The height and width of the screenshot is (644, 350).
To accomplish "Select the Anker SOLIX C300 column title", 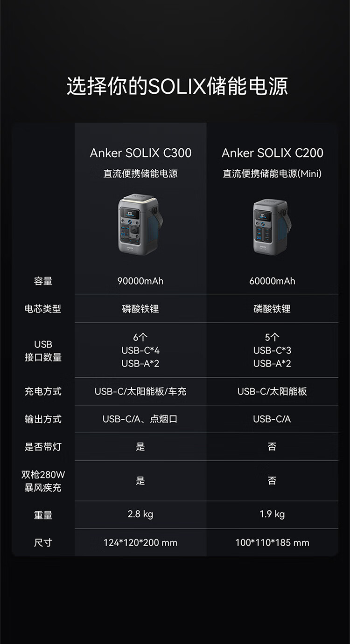I will click(140, 153).
